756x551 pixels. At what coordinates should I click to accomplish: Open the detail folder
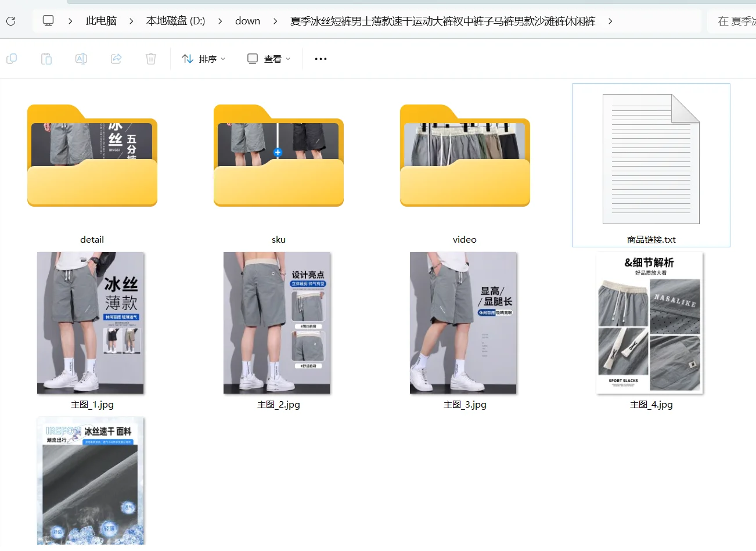tap(92, 155)
